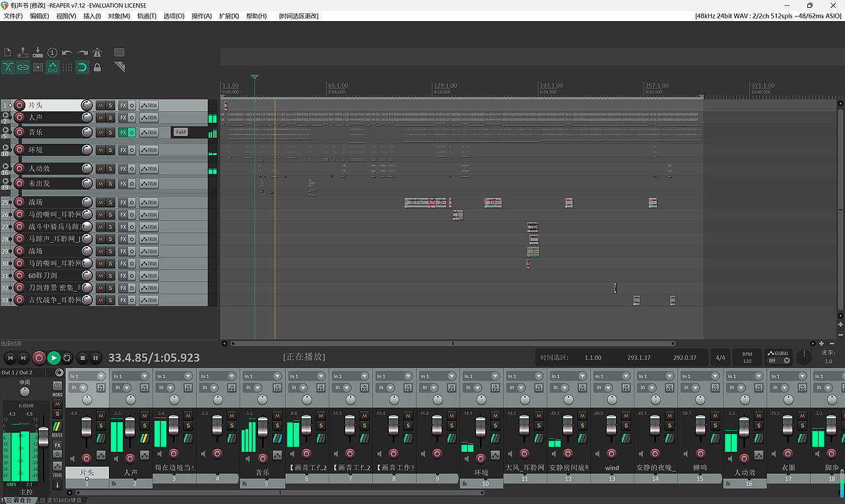This screenshot has height=504, width=845.
Task: Click the open project upload-arrow icon
Action: tap(22, 53)
